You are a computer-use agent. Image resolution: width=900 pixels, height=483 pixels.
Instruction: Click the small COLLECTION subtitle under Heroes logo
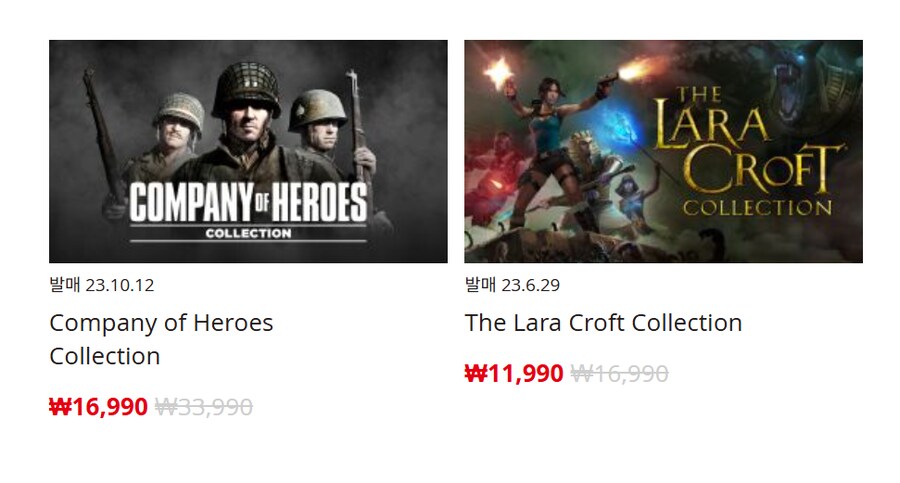pyautogui.click(x=248, y=235)
